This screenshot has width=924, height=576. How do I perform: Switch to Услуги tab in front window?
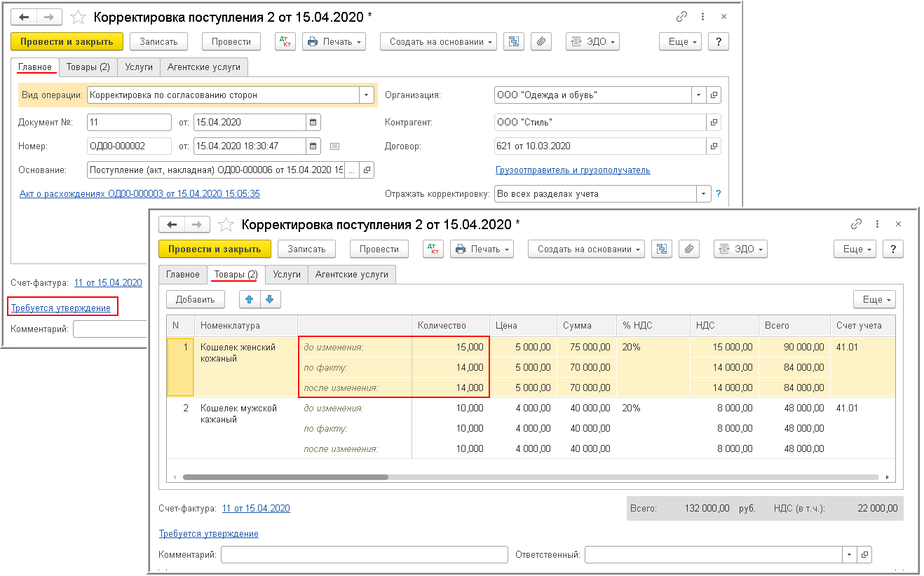click(287, 275)
